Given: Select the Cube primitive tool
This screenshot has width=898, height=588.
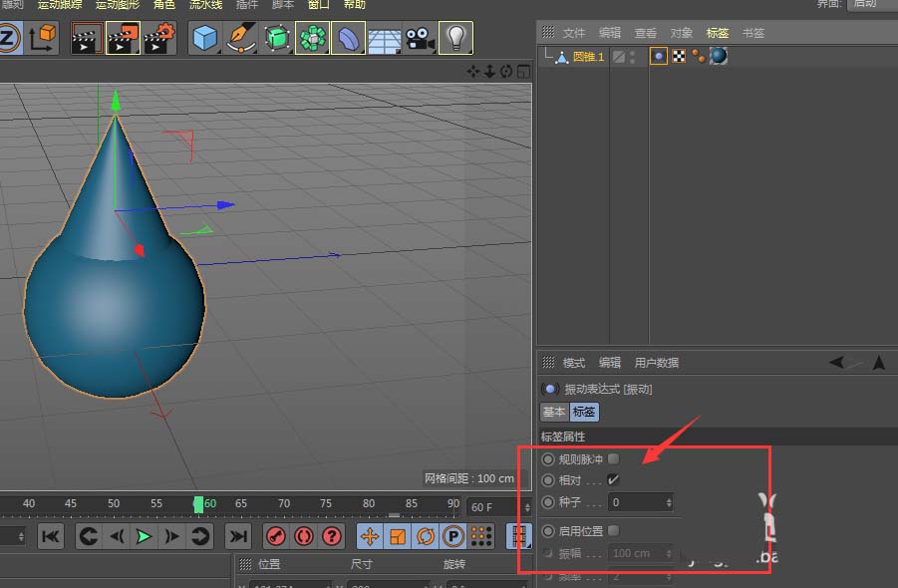Looking at the screenshot, I should 205,38.
